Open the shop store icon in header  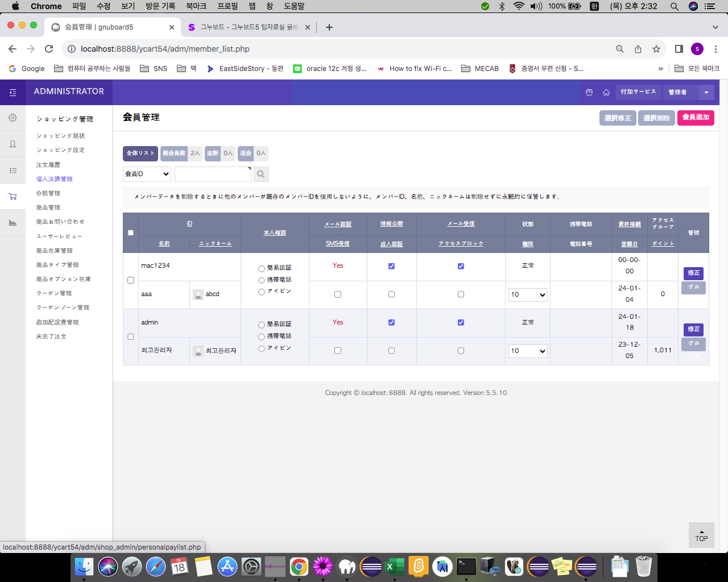[x=589, y=92]
